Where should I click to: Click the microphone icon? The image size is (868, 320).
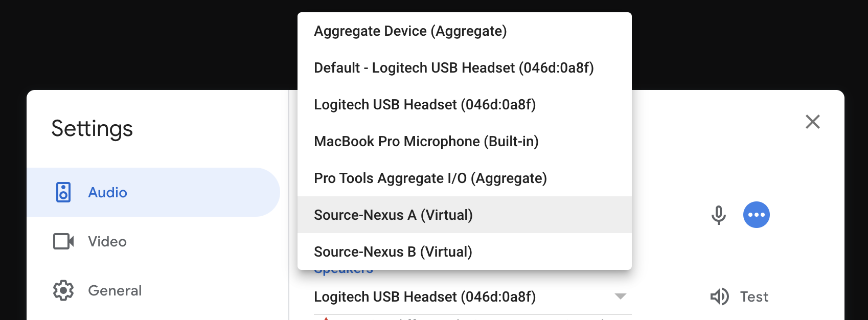pyautogui.click(x=718, y=215)
